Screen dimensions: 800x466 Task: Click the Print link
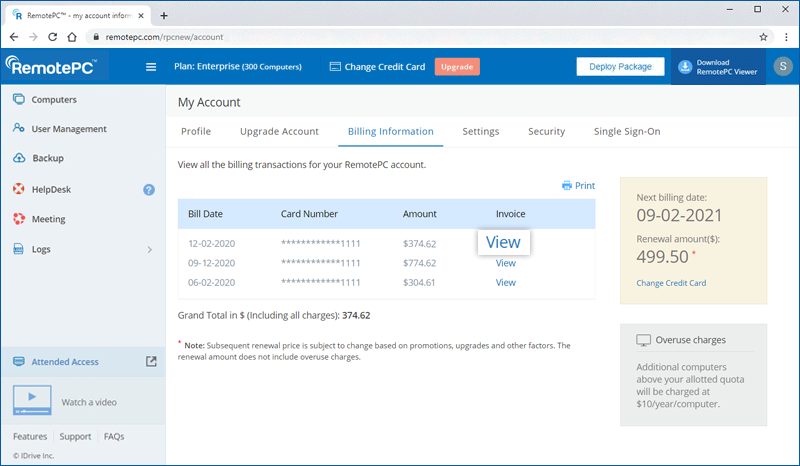click(585, 185)
